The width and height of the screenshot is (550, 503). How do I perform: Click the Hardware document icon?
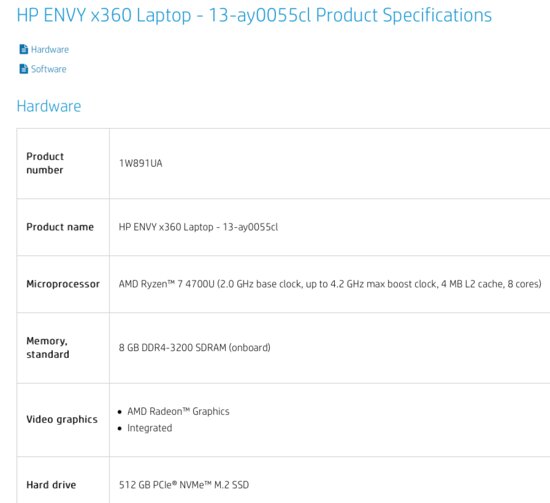point(24,49)
